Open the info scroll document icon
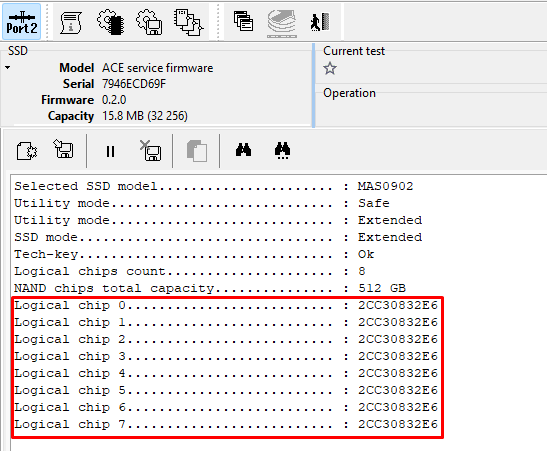The height and width of the screenshot is (451, 547). 71,23
